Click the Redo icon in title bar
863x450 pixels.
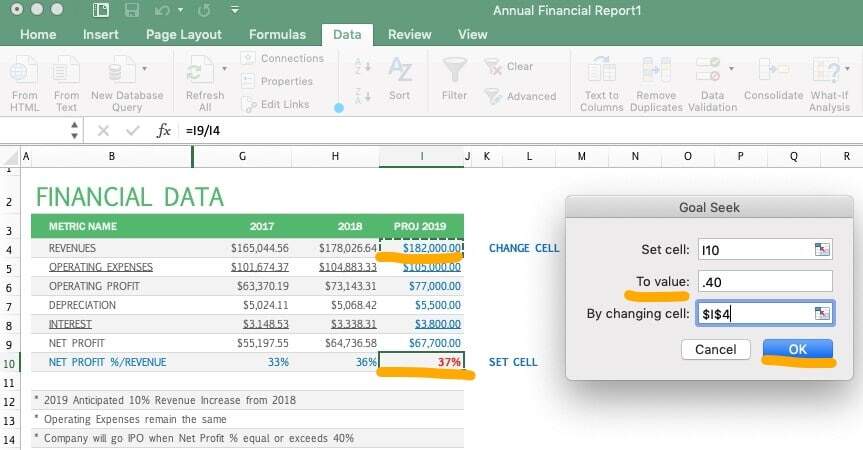tap(204, 10)
